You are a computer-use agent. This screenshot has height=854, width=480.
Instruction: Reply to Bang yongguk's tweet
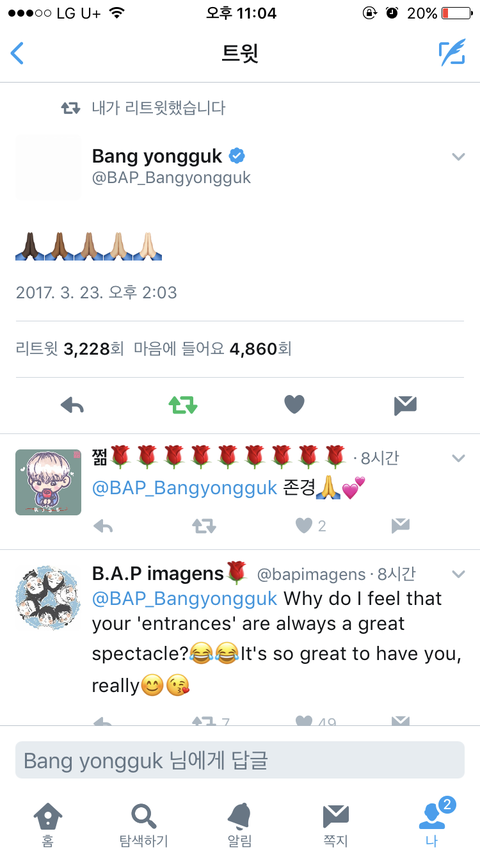(72, 405)
